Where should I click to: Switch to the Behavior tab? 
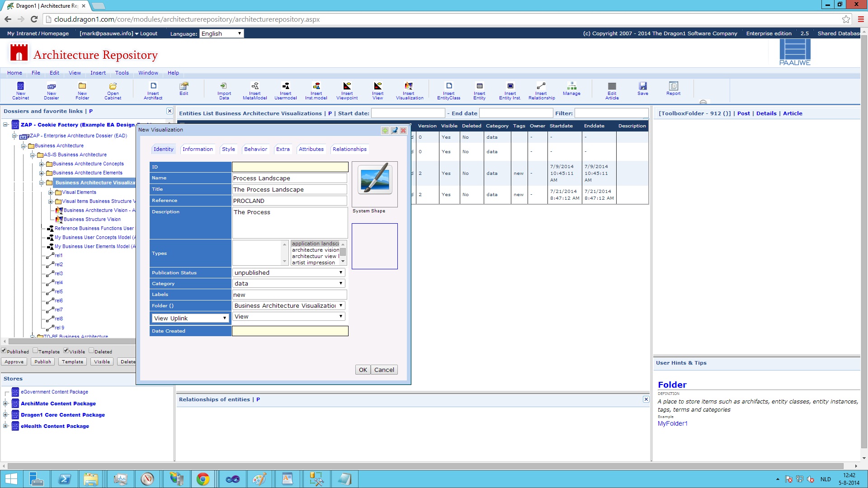click(x=255, y=149)
